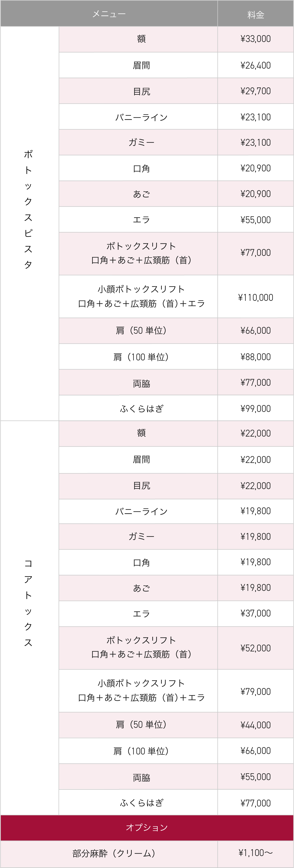This screenshot has width=294, height=868.
Task: Select the コアトックス category cell
Action: click(x=30, y=618)
